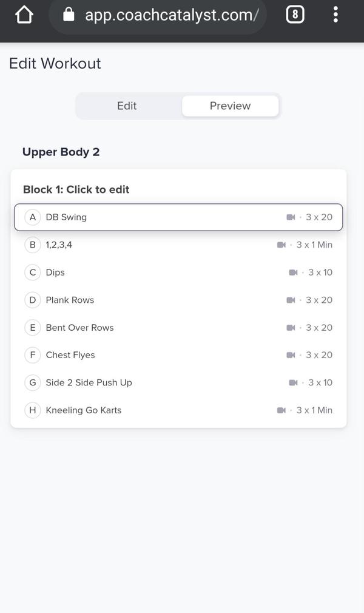The width and height of the screenshot is (364, 613).
Task: Click video icon for Side 2 Side Push Up
Action: (x=293, y=382)
